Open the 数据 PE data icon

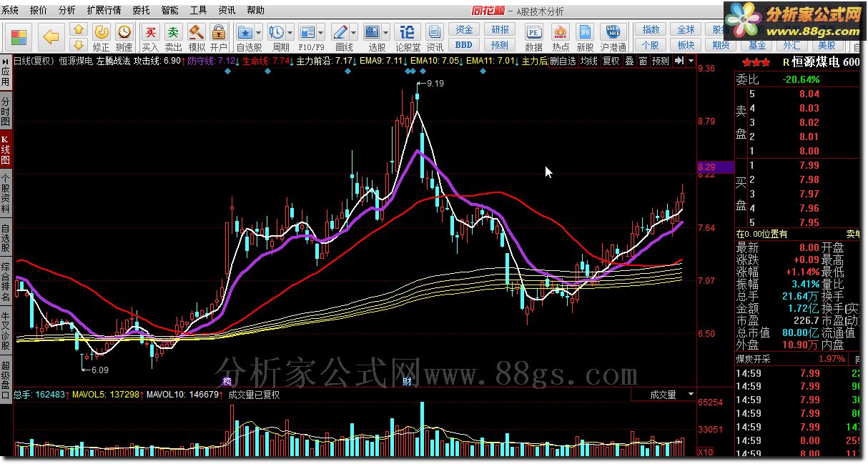click(534, 31)
